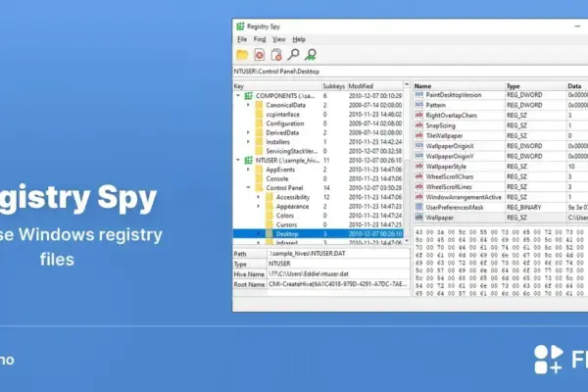Click the Cursors folder icon
This screenshot has width=588, height=392.
pyautogui.click(x=269, y=224)
